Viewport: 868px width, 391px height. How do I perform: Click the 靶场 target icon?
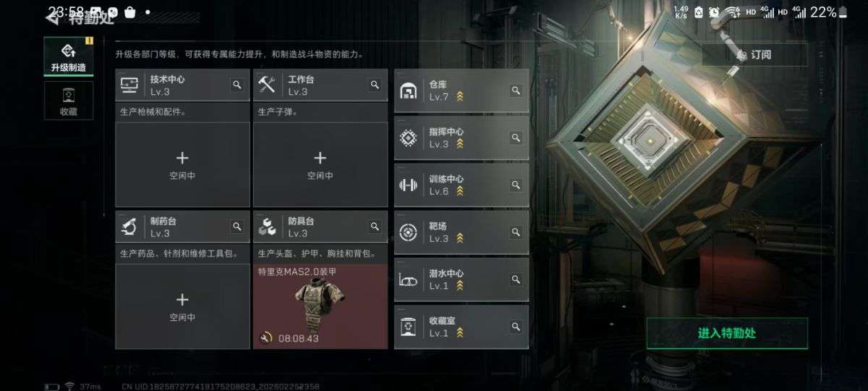click(409, 232)
